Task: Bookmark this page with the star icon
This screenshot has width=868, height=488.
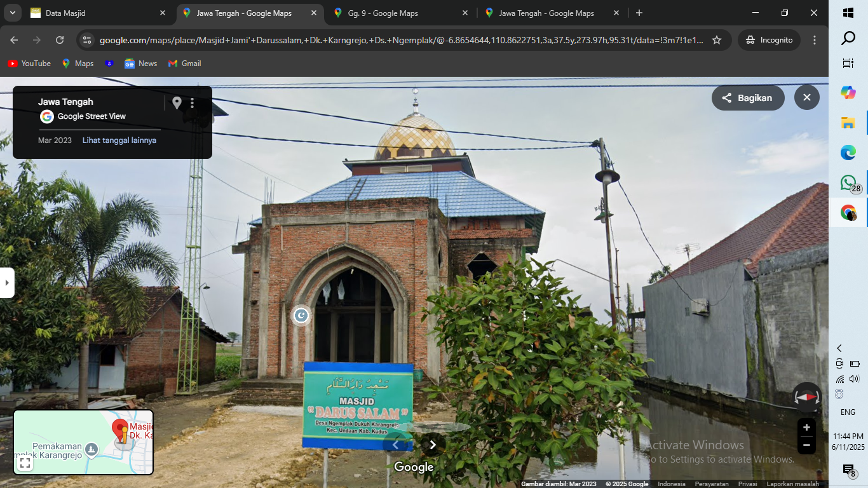Action: pos(717,40)
